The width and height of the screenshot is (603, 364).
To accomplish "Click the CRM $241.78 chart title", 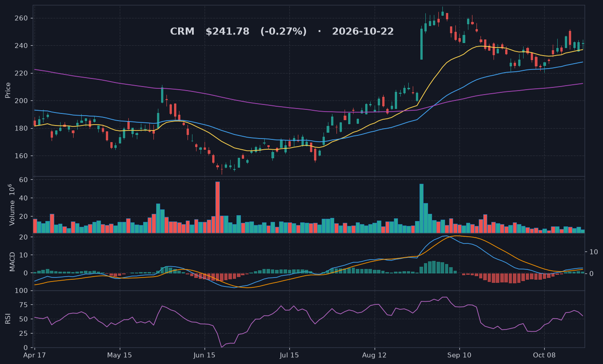I will 282,32.
